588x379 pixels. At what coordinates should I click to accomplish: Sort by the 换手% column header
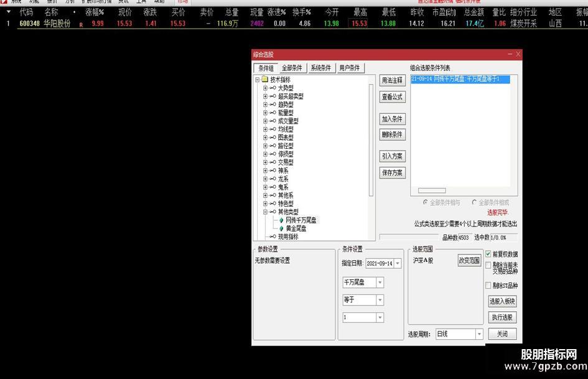302,12
